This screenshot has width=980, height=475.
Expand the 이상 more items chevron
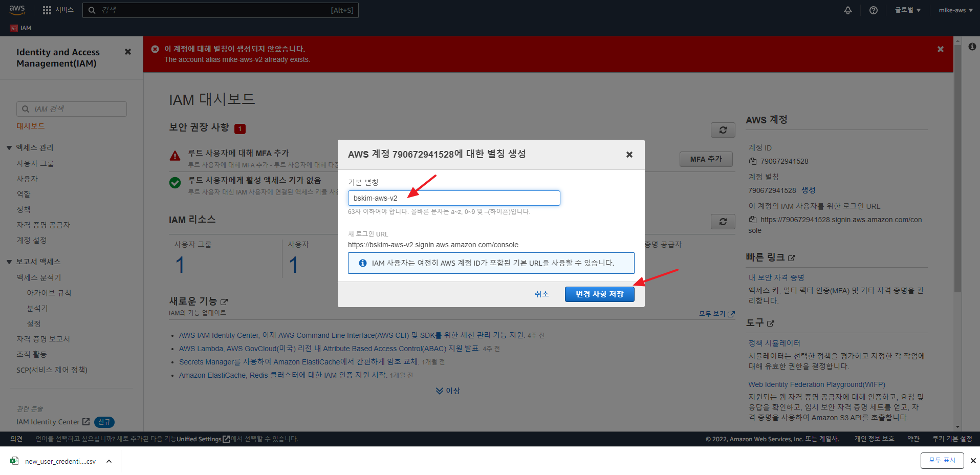[448, 391]
